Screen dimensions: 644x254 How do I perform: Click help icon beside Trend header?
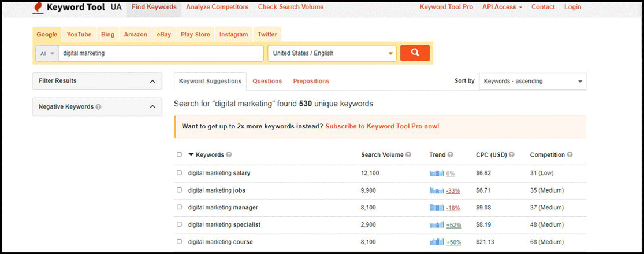click(x=451, y=155)
